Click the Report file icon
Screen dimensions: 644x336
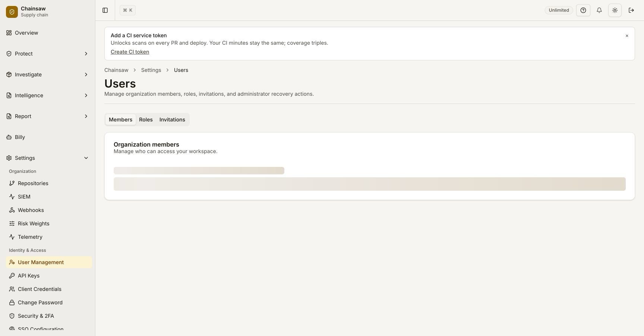click(x=9, y=116)
